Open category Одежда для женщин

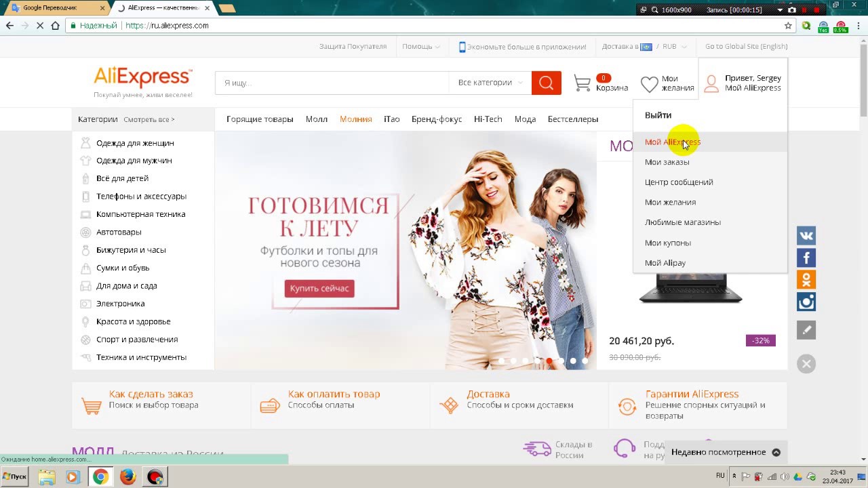[x=135, y=143]
